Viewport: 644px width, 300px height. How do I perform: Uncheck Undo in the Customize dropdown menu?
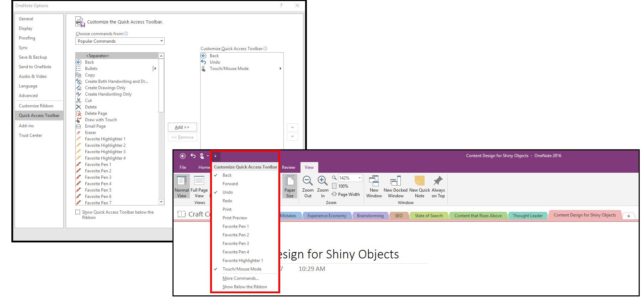(245, 192)
